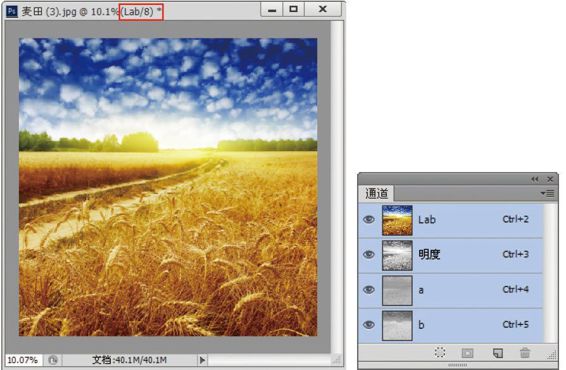Open the Channels panel options menu
Viewport: 566px width, 370px height.
(547, 193)
